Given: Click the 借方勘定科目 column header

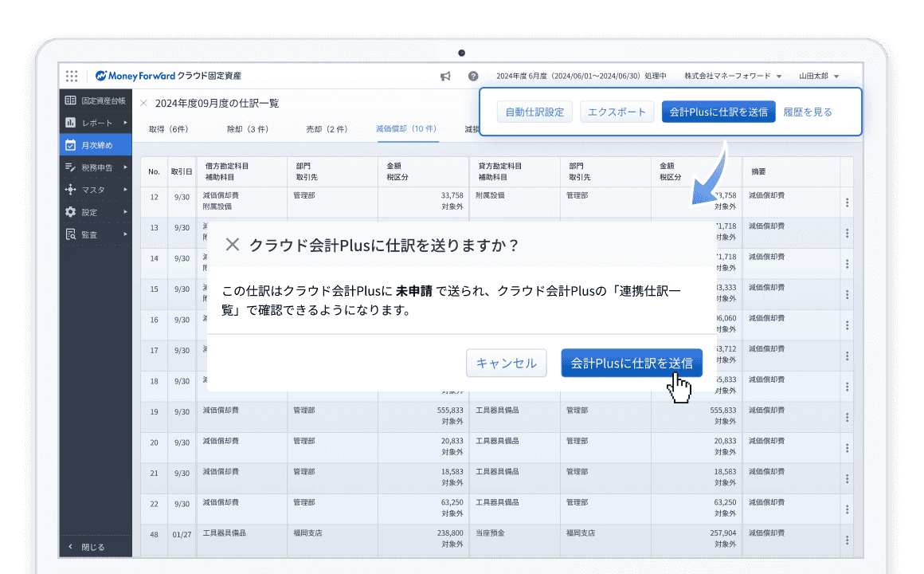Looking at the screenshot, I should 227,167.
